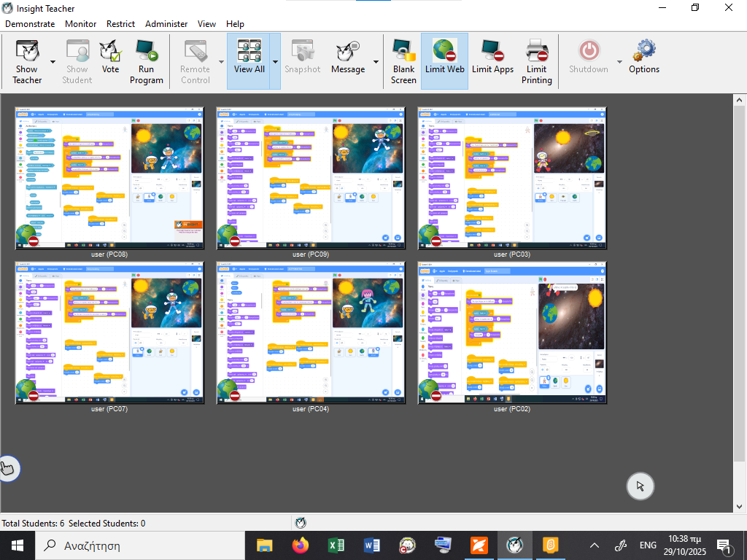
Task: Select the user (PC08) screen thumbnail
Action: 110,178
